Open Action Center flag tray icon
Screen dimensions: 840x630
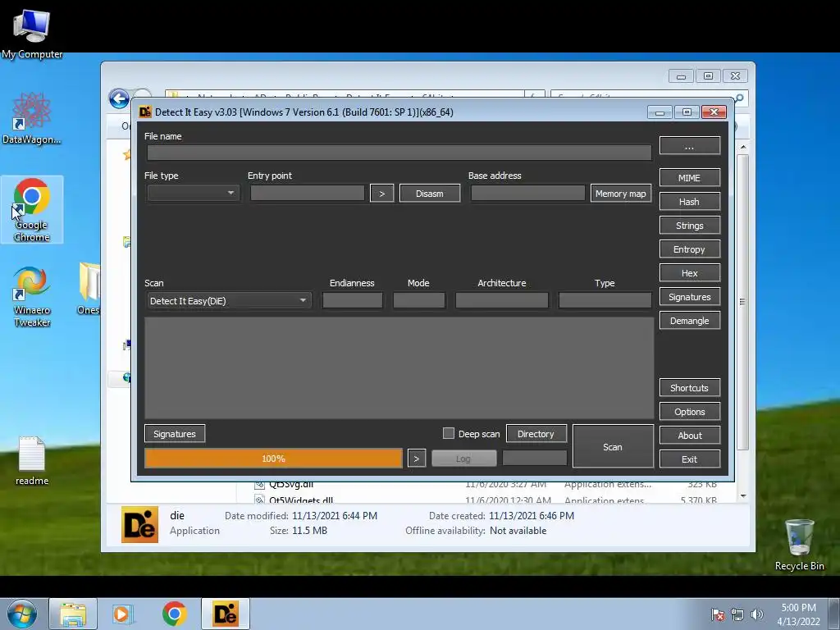[x=718, y=614]
